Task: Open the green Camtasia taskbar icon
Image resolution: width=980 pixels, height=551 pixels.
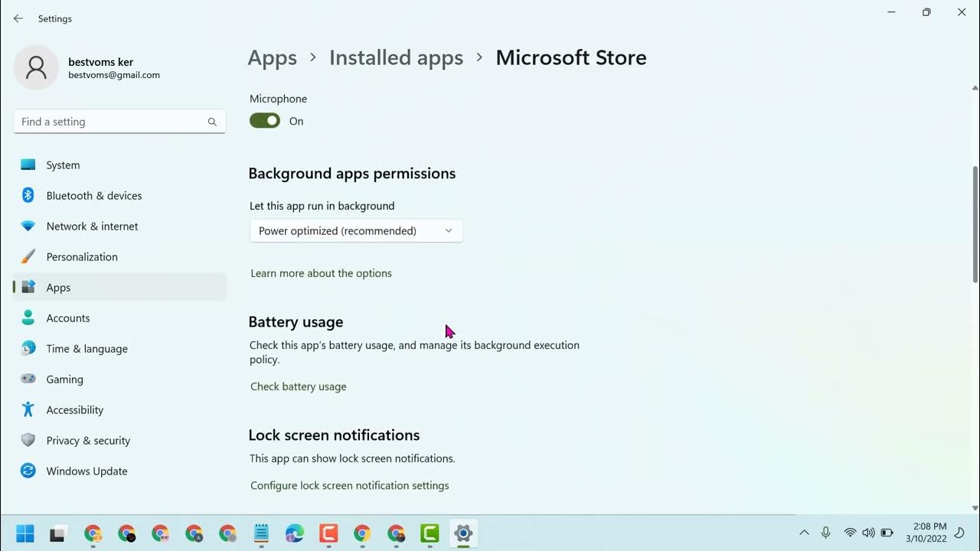Action: 430,533
